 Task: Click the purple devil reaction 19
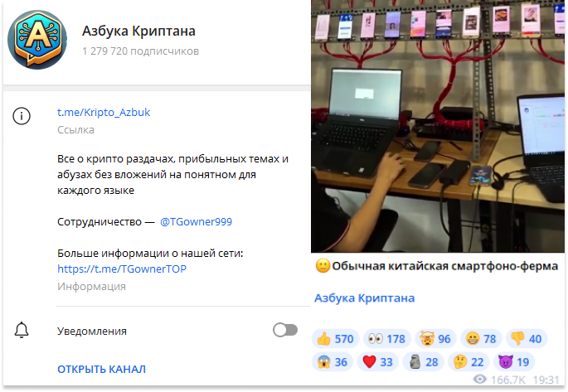pyautogui.click(x=514, y=362)
